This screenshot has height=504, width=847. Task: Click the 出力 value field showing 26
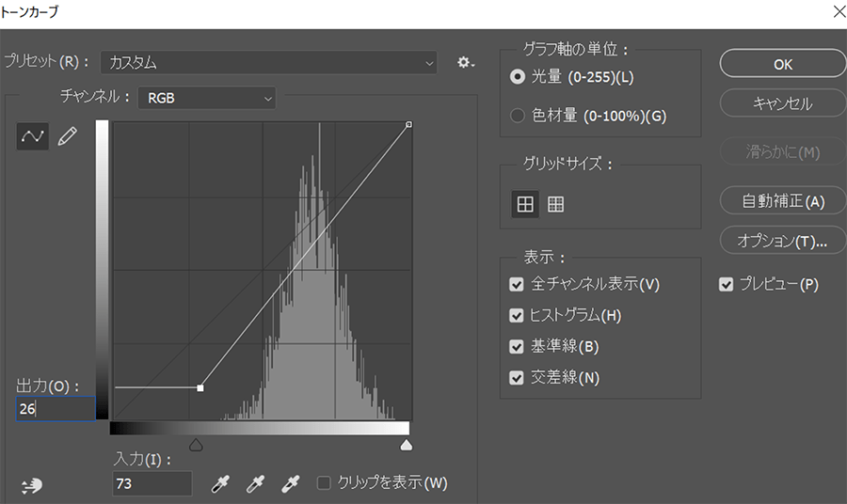56,409
